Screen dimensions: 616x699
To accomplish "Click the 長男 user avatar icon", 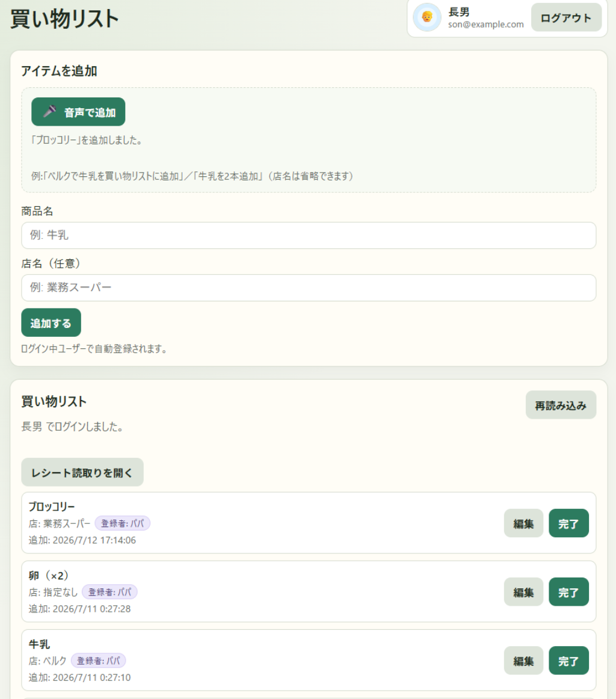I will click(x=427, y=17).
